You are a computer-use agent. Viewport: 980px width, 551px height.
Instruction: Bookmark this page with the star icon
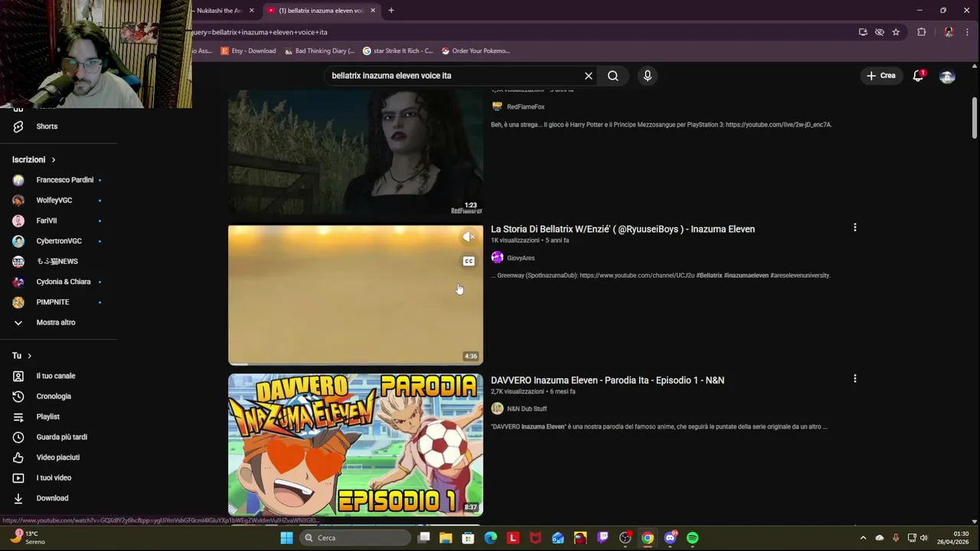click(896, 32)
